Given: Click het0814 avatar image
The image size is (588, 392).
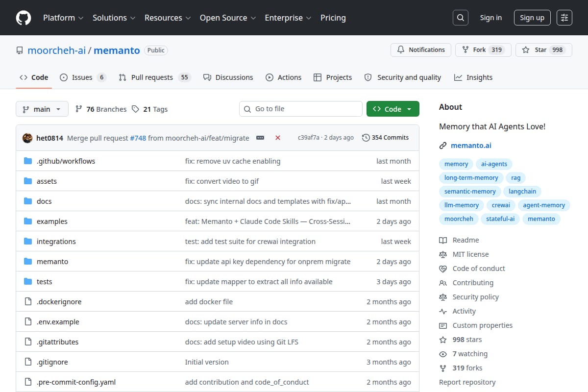Looking at the screenshot, I should [27, 138].
